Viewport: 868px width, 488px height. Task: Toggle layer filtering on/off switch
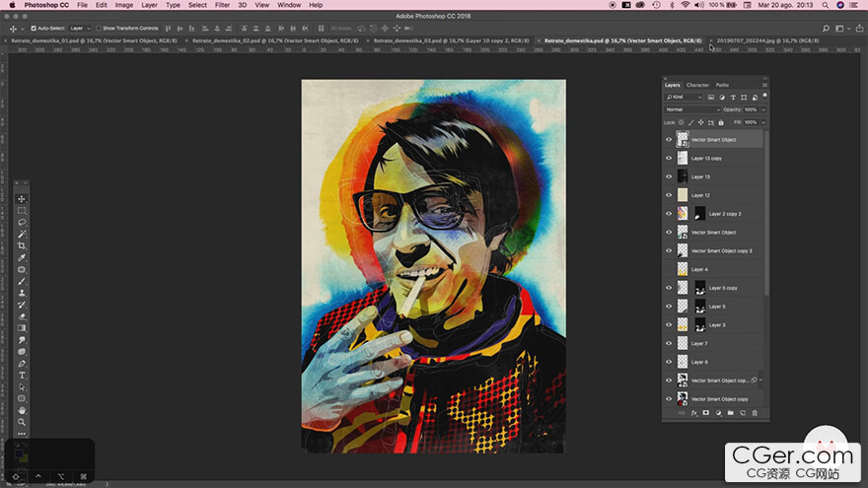tap(765, 97)
